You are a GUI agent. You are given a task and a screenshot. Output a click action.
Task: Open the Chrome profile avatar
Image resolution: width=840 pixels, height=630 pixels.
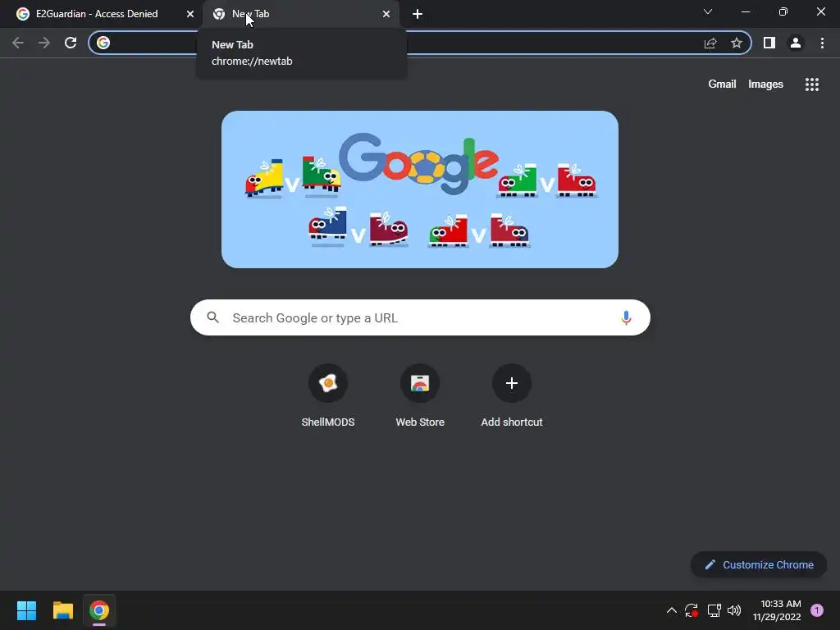point(796,43)
